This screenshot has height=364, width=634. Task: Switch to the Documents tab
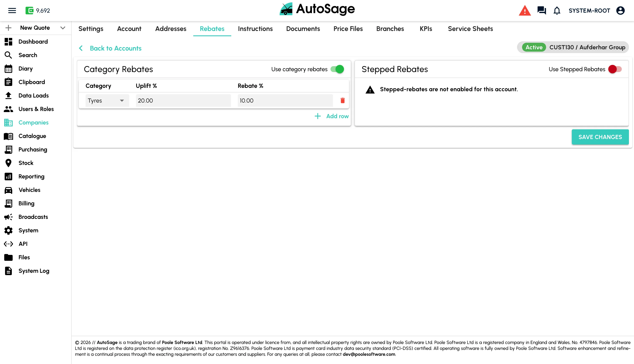303,29
